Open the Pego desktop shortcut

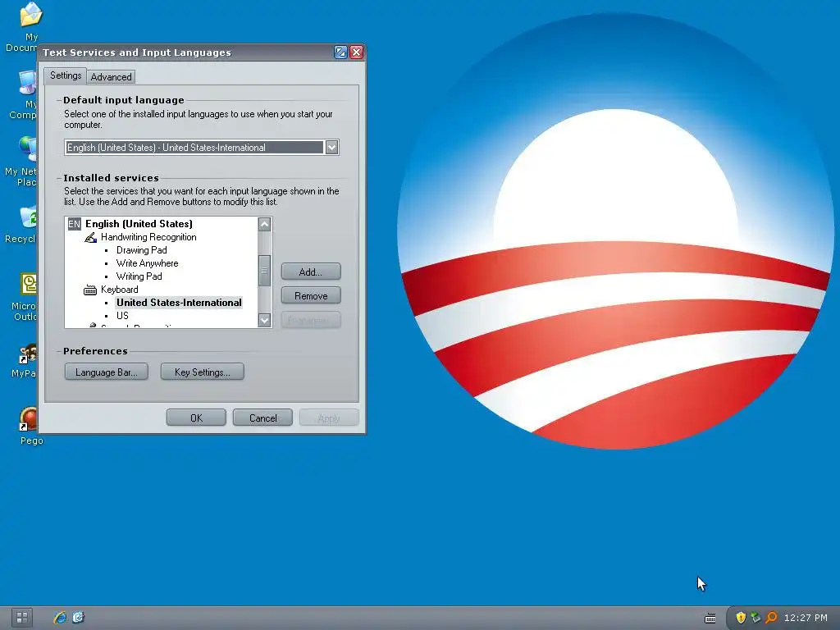pyautogui.click(x=30, y=426)
